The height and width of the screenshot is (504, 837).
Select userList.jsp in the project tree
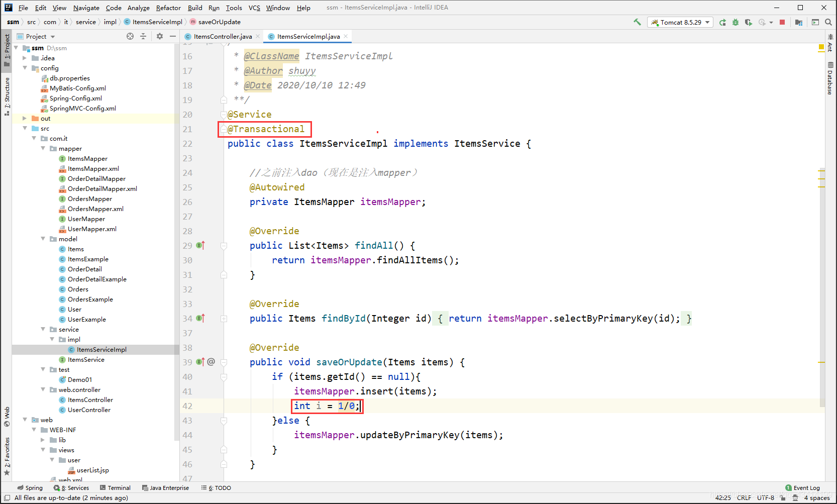92,470
